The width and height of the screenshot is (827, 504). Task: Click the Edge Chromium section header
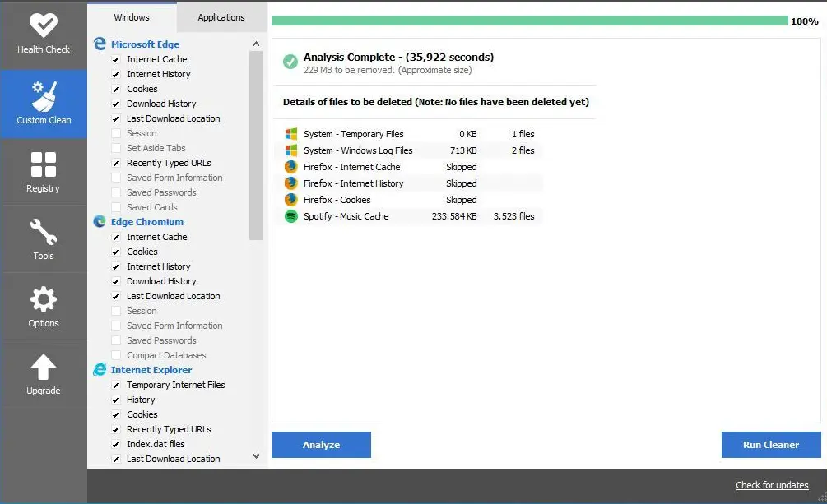[x=146, y=222]
